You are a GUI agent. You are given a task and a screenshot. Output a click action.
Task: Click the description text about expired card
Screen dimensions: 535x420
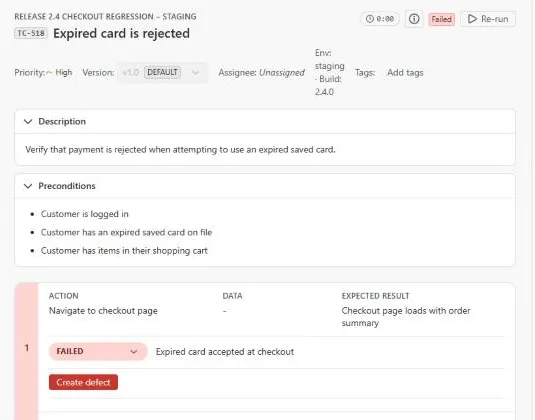180,150
